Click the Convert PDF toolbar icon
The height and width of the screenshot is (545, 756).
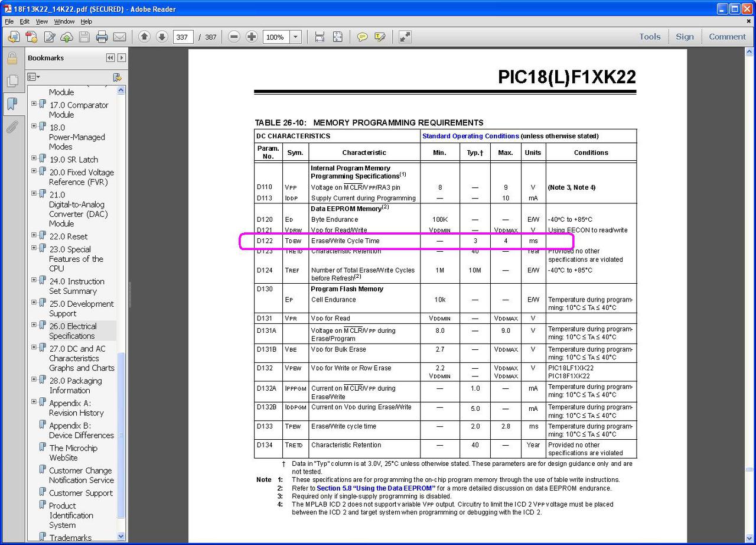14,37
